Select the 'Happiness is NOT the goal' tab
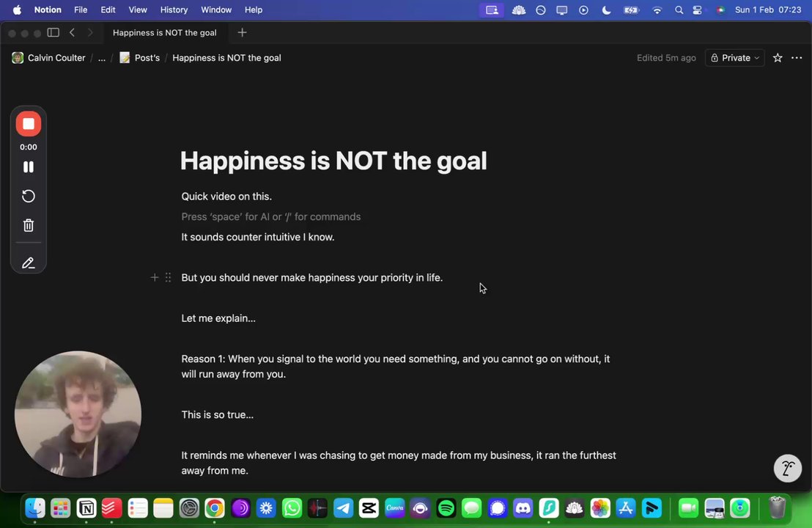 coord(165,33)
